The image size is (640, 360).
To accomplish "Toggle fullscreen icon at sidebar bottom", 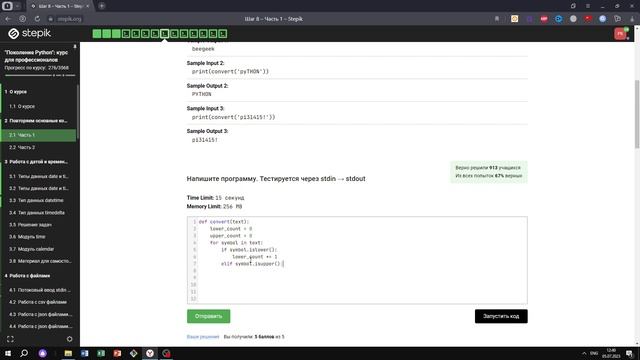I will point(10,339).
